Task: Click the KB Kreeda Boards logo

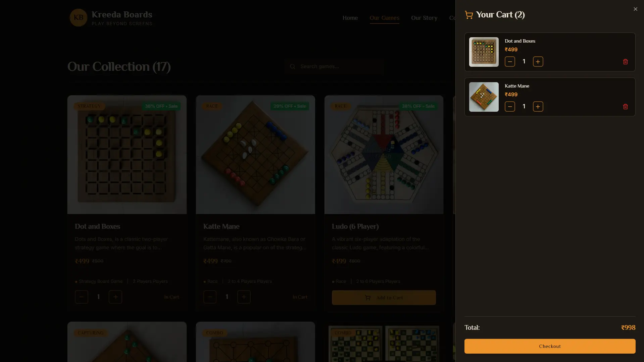Action: [111, 18]
